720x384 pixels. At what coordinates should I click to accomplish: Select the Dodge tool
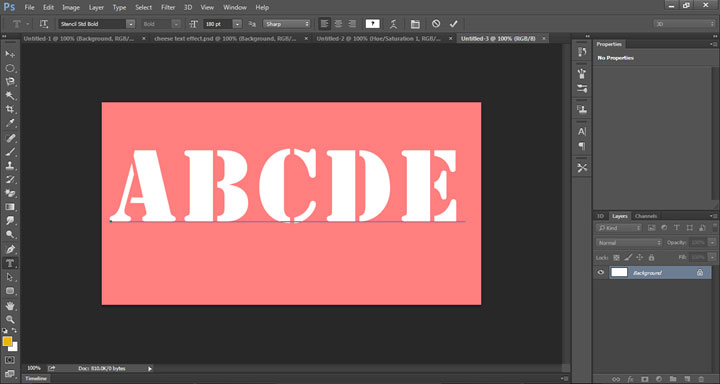10,234
